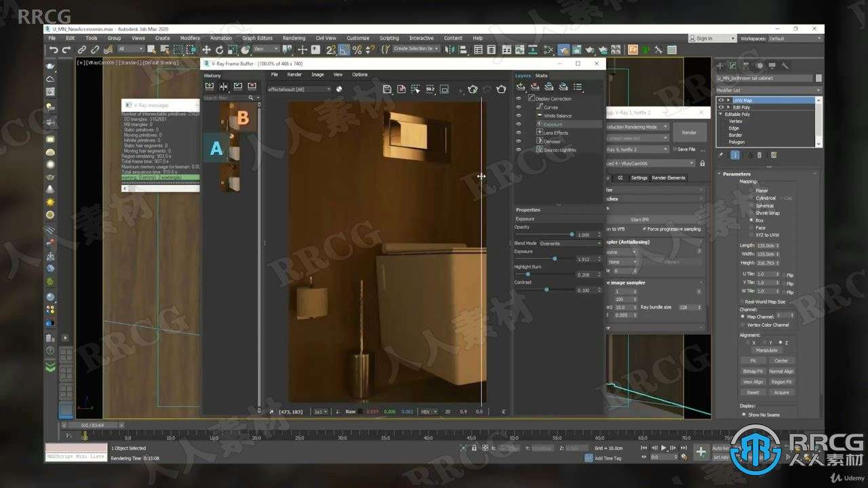868x488 pixels.
Task: Click Delete from History icon
Action: 252,86
